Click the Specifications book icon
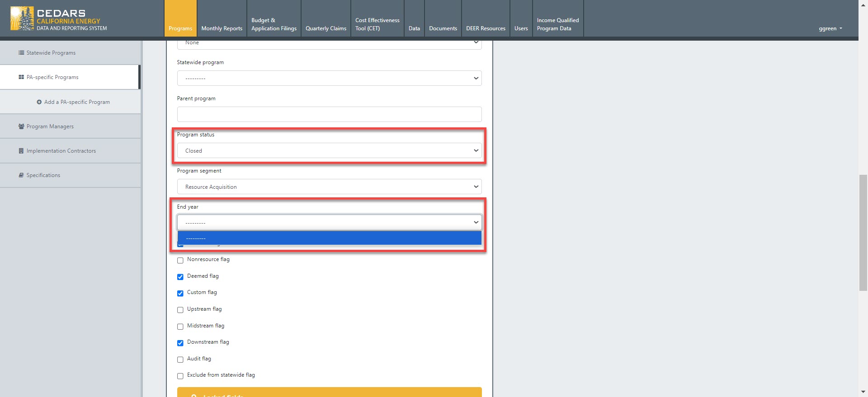Viewport: 868px width, 397px height. pos(21,175)
